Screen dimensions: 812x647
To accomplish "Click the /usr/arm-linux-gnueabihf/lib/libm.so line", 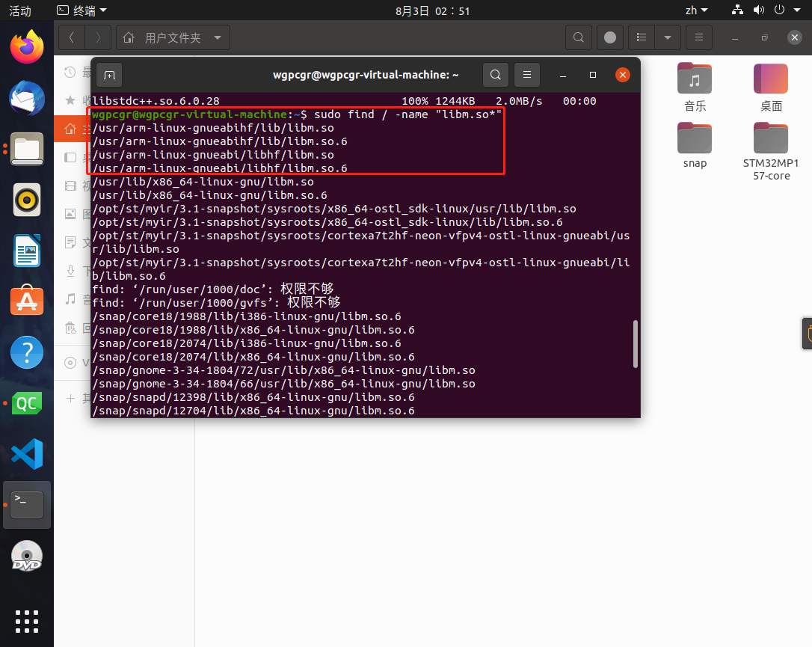I will (213, 128).
